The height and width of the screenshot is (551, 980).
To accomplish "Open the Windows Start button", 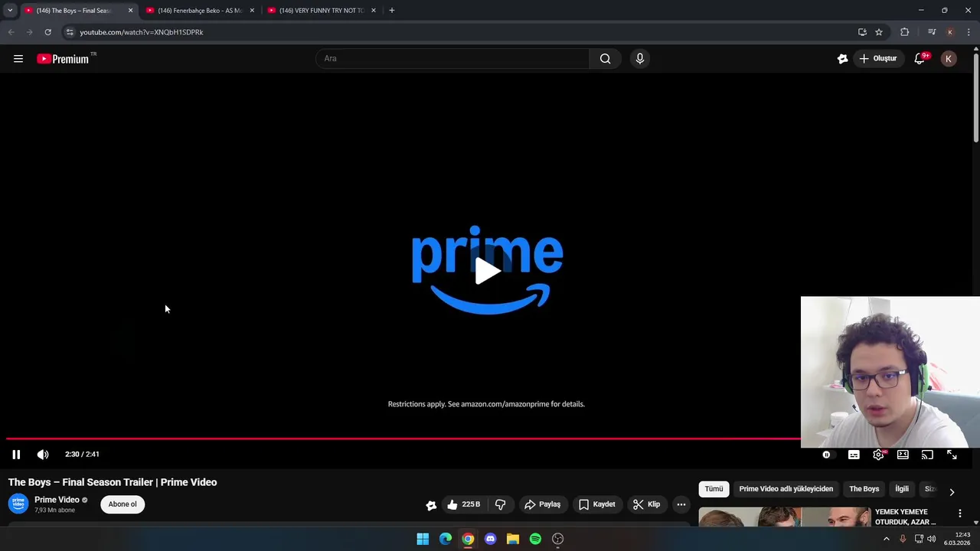I will (x=423, y=540).
